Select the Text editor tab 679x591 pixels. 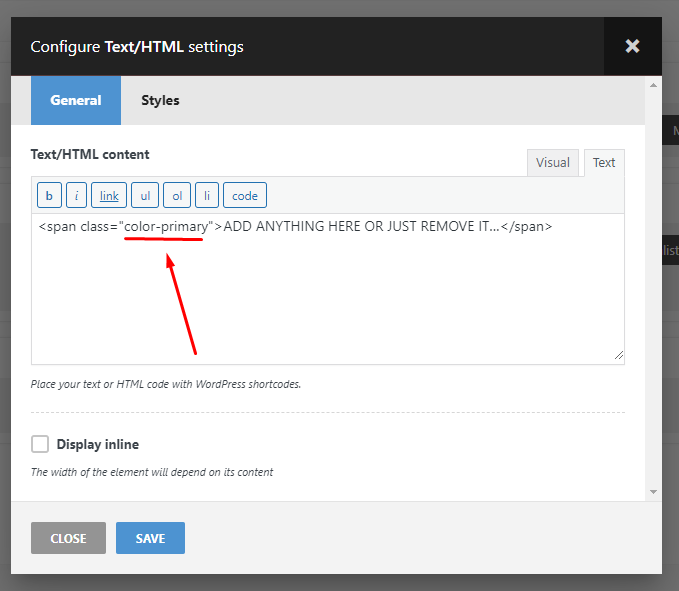(x=604, y=163)
